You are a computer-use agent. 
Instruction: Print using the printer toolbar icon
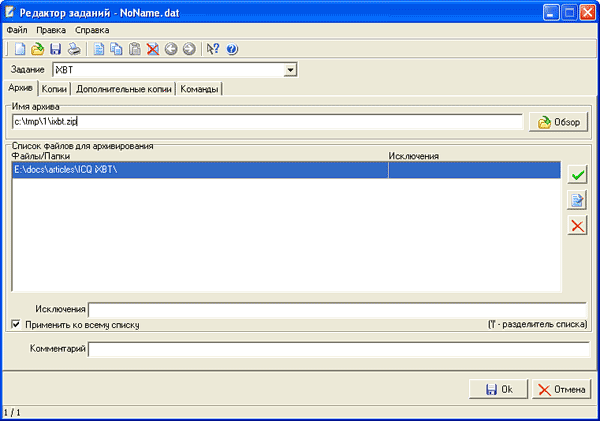click(74, 49)
